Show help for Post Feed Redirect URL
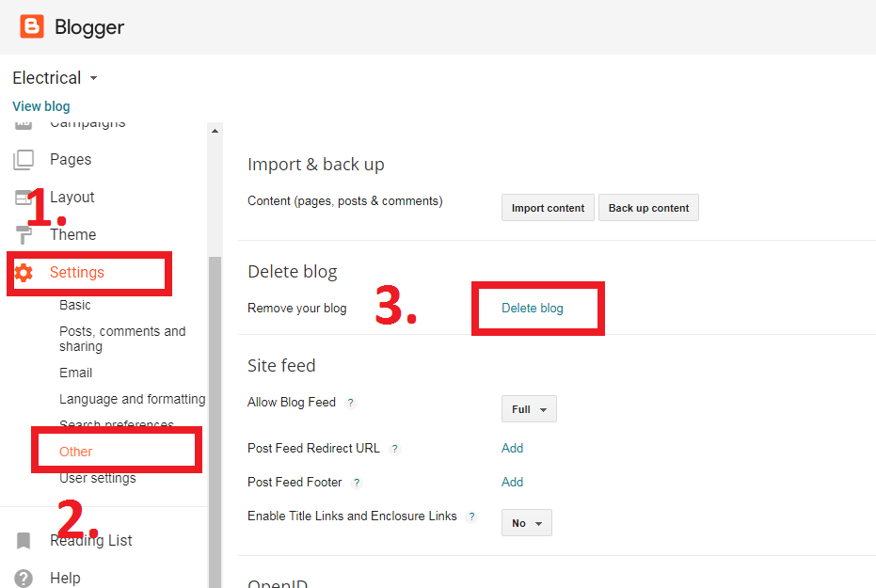Screen dimensions: 876x588 (x=395, y=449)
